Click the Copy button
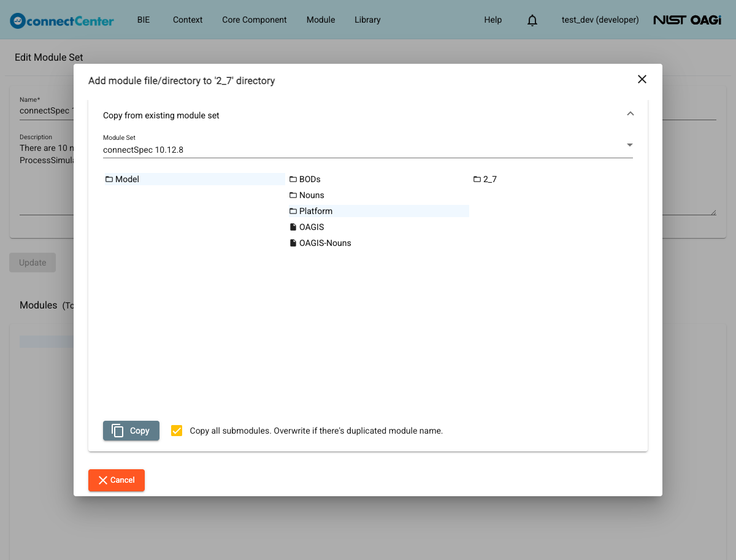The width and height of the screenshot is (736, 560). (x=131, y=431)
